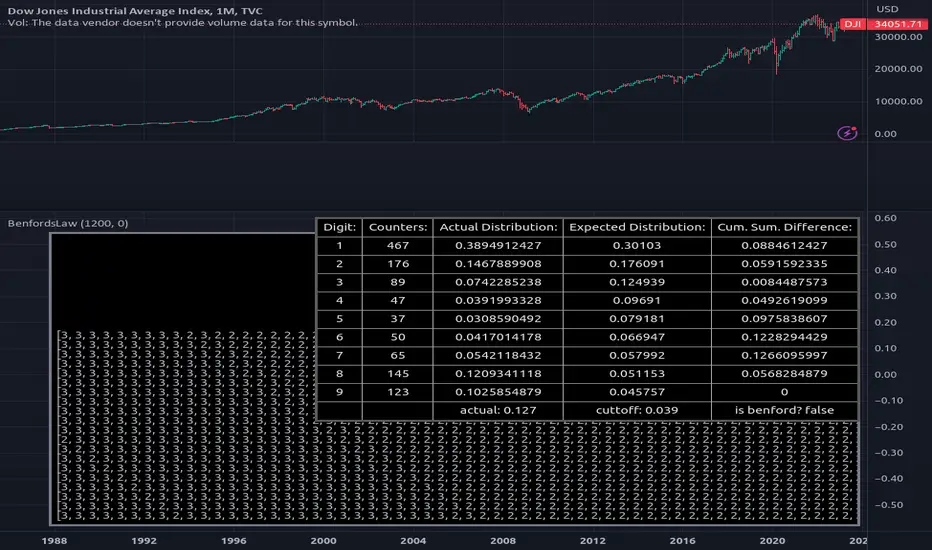
Task: Select the counter value 89
Action: point(398,282)
